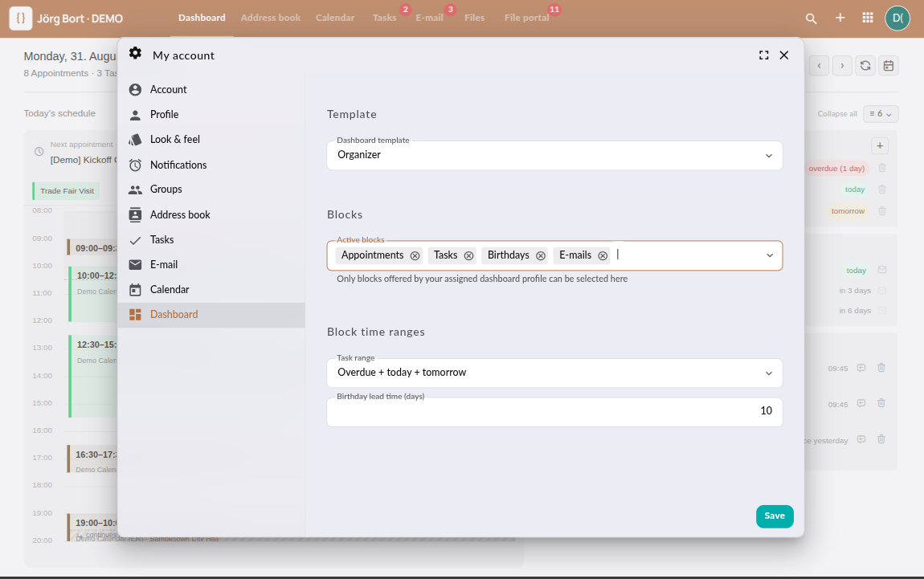Viewport: 924px width, 579px height.
Task: Click the refresh icon on dashboard
Action: (x=865, y=65)
